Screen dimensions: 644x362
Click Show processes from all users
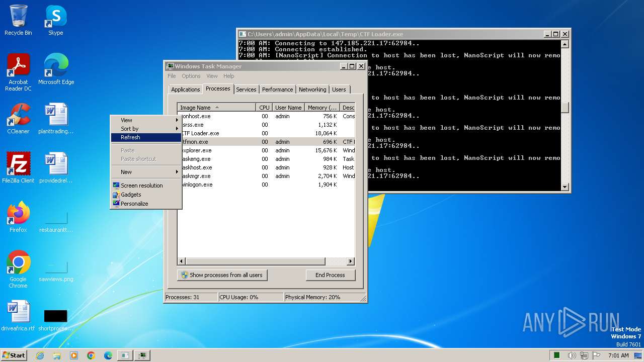pos(222,275)
